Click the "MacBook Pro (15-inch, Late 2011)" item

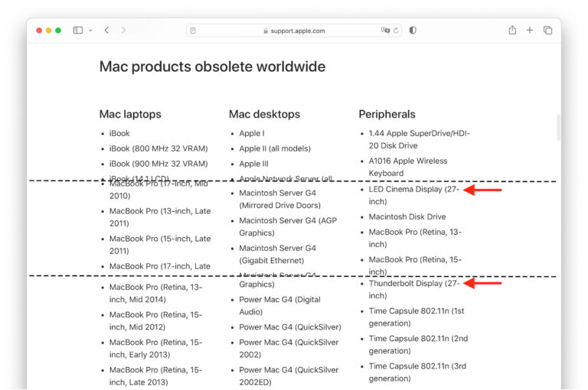[x=160, y=245]
